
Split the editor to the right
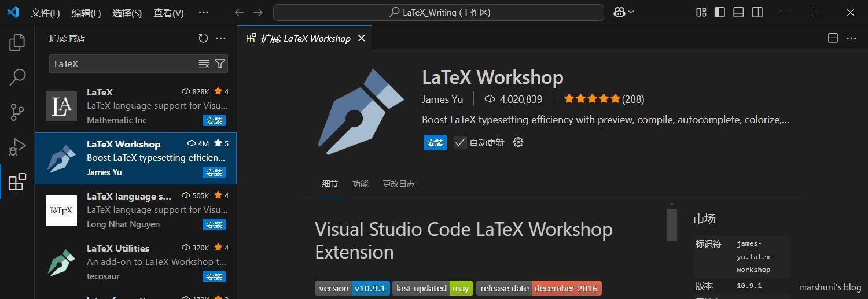(x=833, y=38)
